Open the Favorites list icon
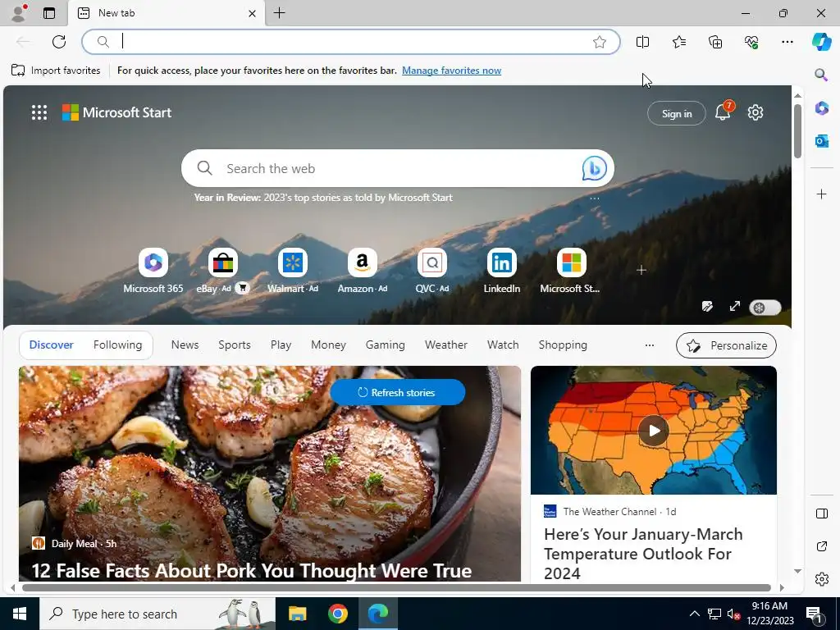The image size is (840, 630). pyautogui.click(x=678, y=42)
